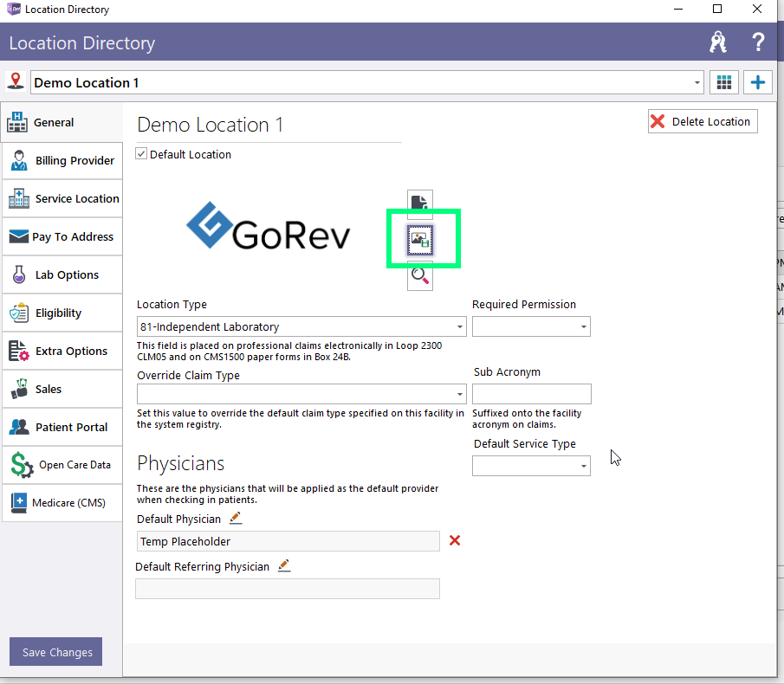Open the Lab Options tab
Screen dimensions: 784x684
pyautogui.click(x=62, y=274)
